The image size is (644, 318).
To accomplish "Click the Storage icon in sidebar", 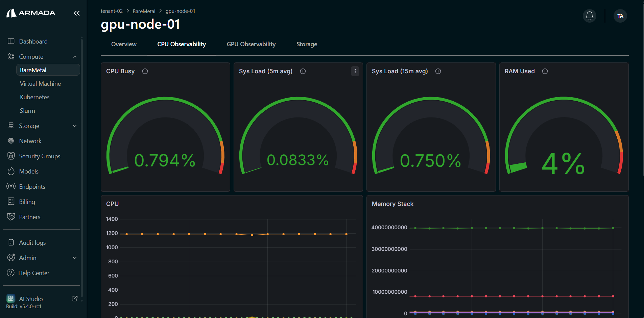I will (11, 126).
